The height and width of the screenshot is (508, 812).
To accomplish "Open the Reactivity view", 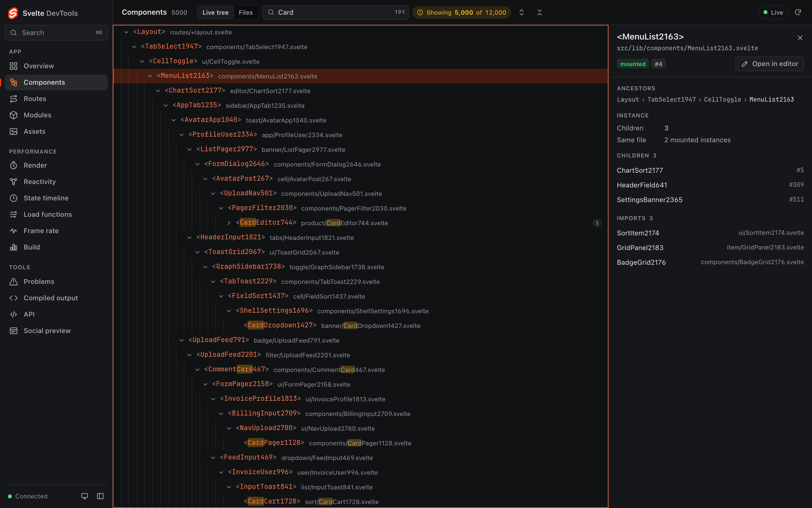I will point(56,182).
